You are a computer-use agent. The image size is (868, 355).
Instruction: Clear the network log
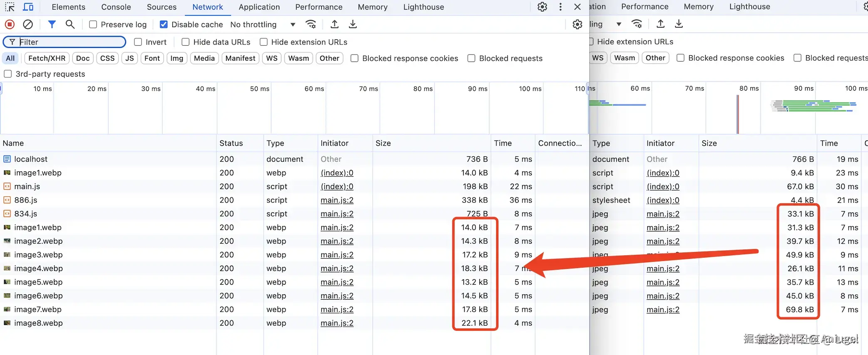tap(28, 25)
